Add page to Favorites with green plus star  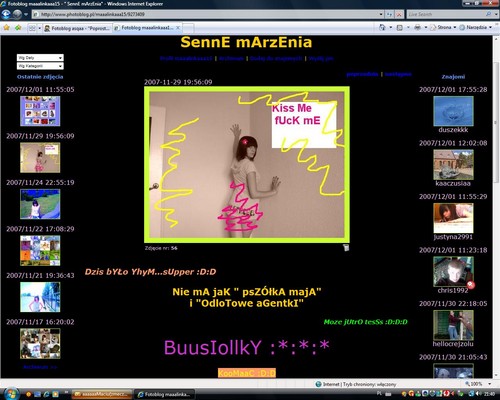[18, 28]
